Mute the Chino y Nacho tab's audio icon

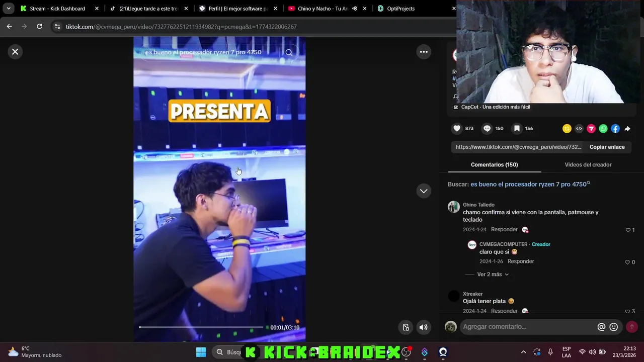355,9
